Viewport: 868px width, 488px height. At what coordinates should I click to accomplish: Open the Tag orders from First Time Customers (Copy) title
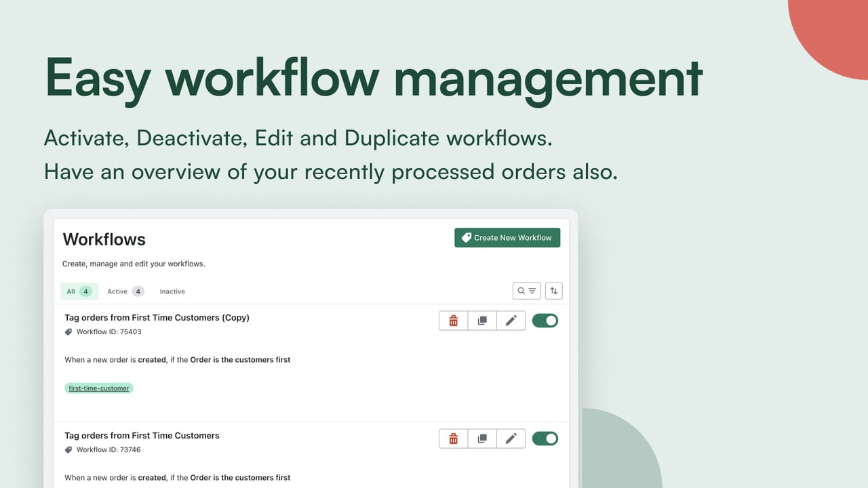click(x=157, y=317)
